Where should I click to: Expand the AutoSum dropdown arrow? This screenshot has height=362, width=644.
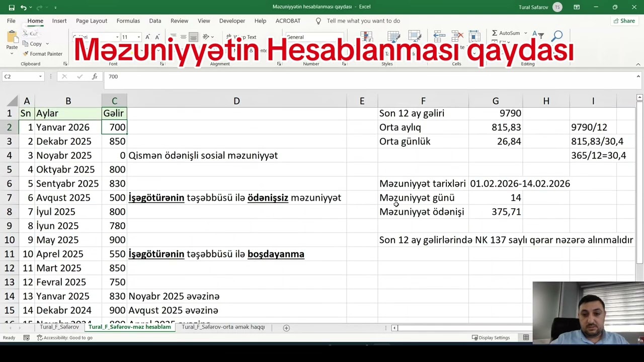coord(525,33)
